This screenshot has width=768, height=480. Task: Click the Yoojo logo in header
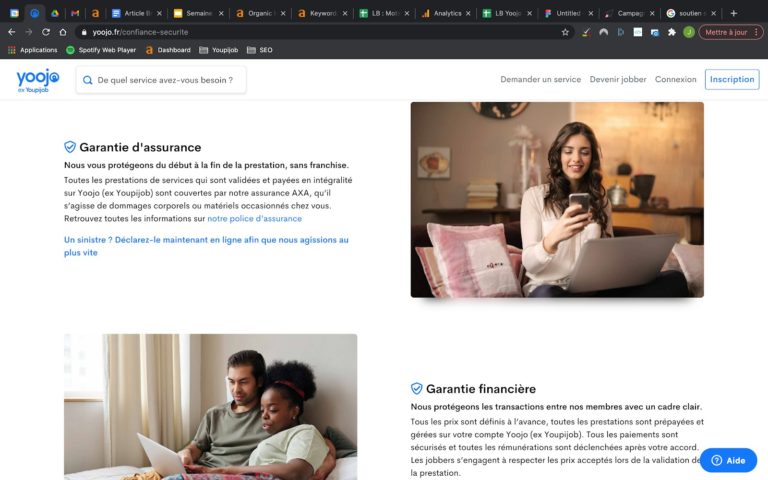tap(38, 80)
